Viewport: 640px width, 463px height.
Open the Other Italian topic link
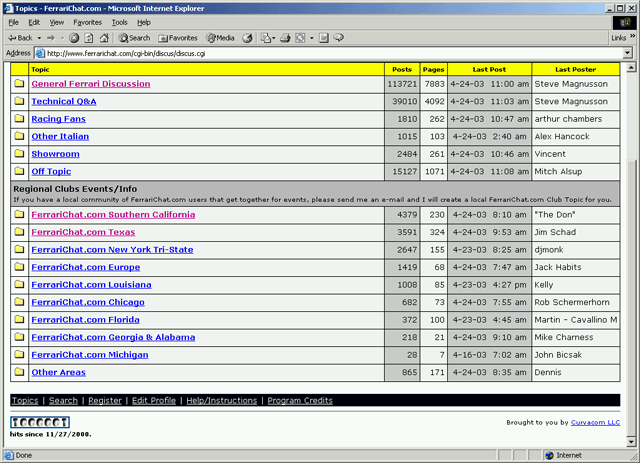click(60, 136)
